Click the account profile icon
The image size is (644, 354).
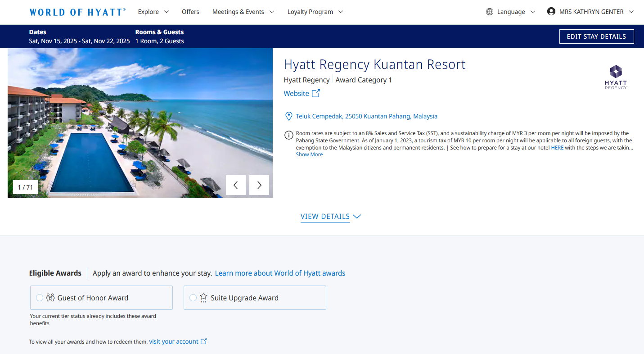(551, 11)
